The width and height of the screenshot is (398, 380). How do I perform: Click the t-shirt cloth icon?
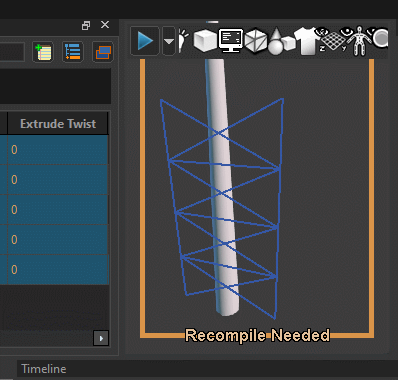tap(306, 41)
